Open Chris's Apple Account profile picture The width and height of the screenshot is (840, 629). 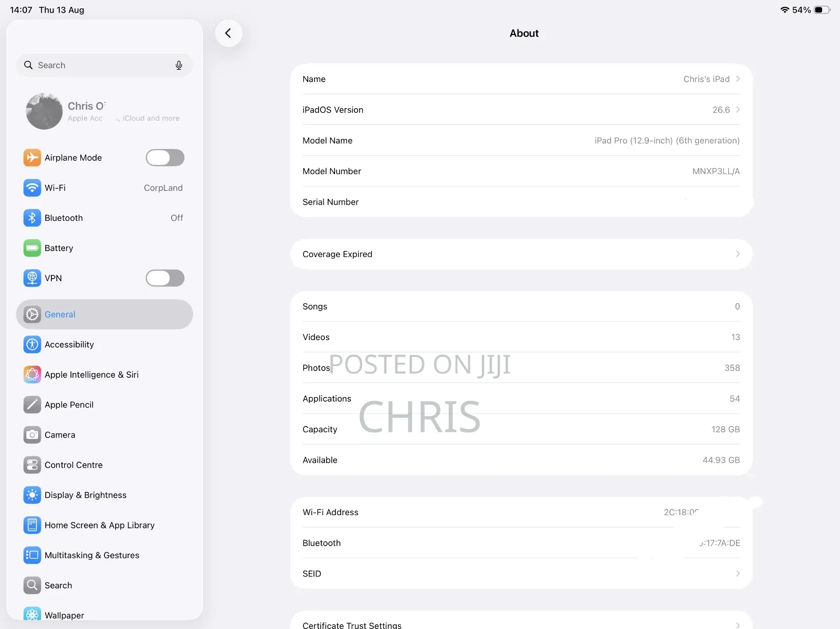tap(44, 111)
